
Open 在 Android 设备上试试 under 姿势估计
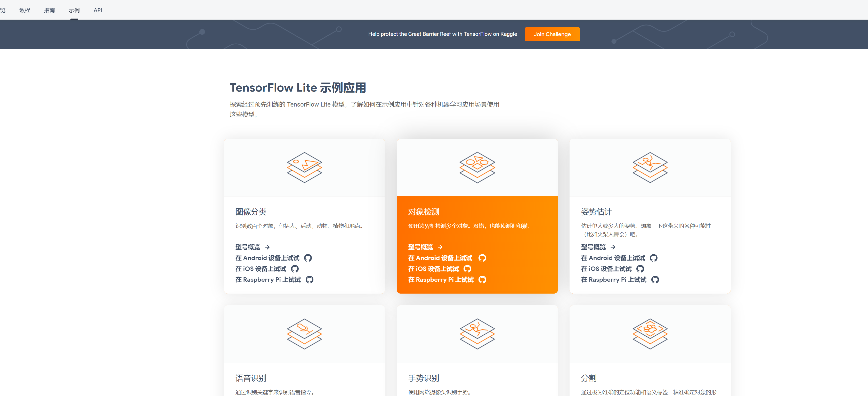pos(613,258)
